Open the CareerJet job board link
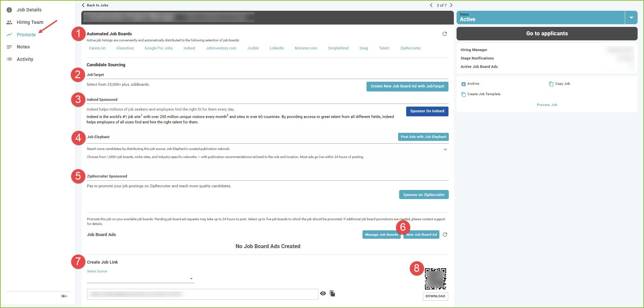 point(97,48)
